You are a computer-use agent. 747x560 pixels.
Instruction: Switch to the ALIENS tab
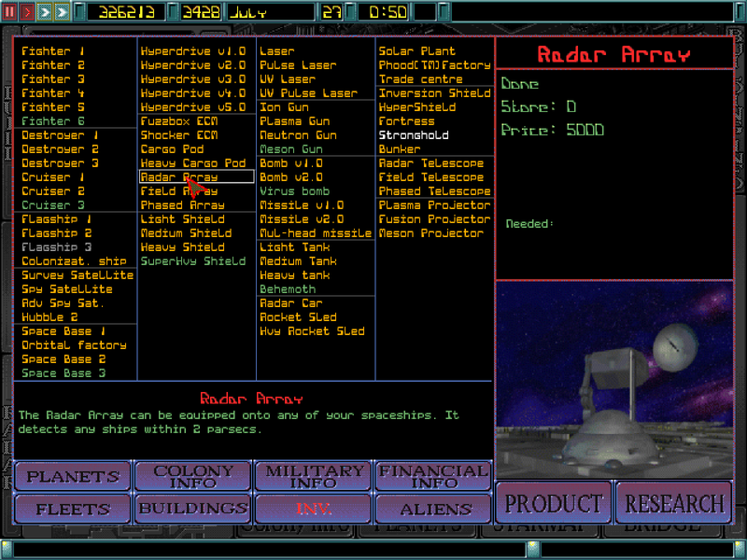tap(432, 510)
